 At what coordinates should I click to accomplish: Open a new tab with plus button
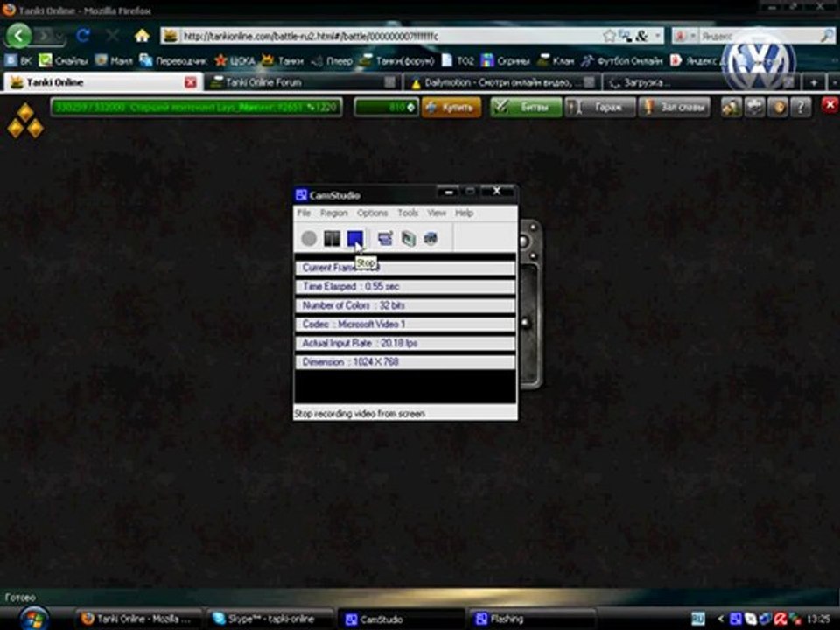(x=813, y=82)
